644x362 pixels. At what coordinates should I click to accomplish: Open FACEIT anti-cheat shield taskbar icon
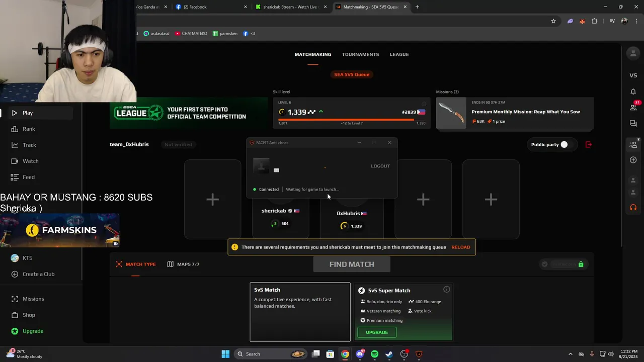tap(419, 354)
